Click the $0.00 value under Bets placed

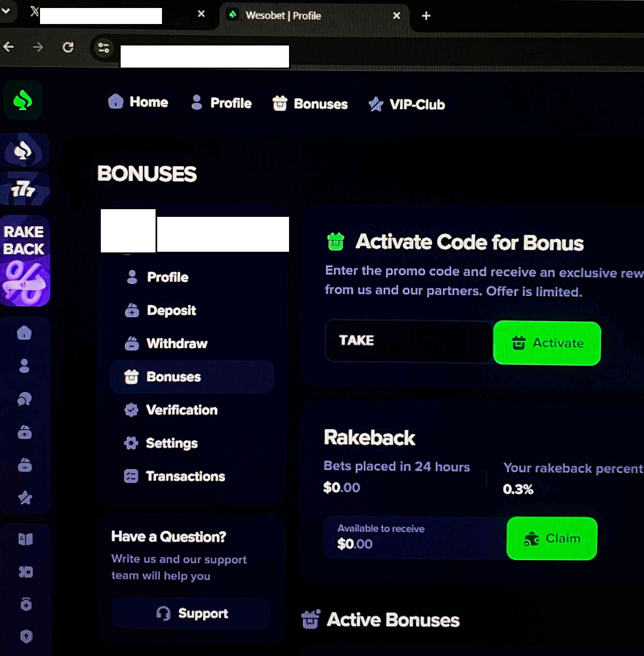[x=342, y=488]
